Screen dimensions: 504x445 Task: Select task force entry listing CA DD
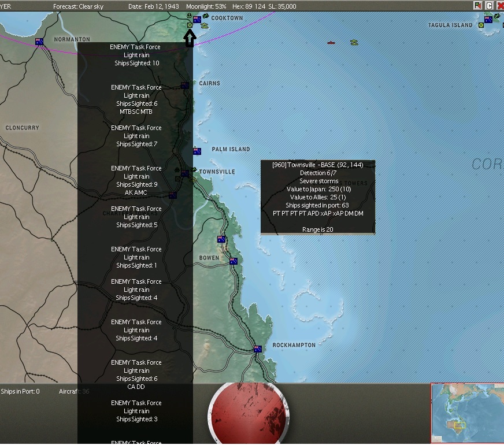coord(135,374)
